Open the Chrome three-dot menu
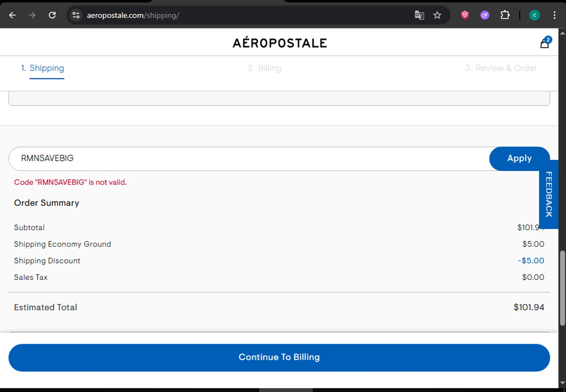Viewport: 566px width, 392px height. click(x=554, y=15)
